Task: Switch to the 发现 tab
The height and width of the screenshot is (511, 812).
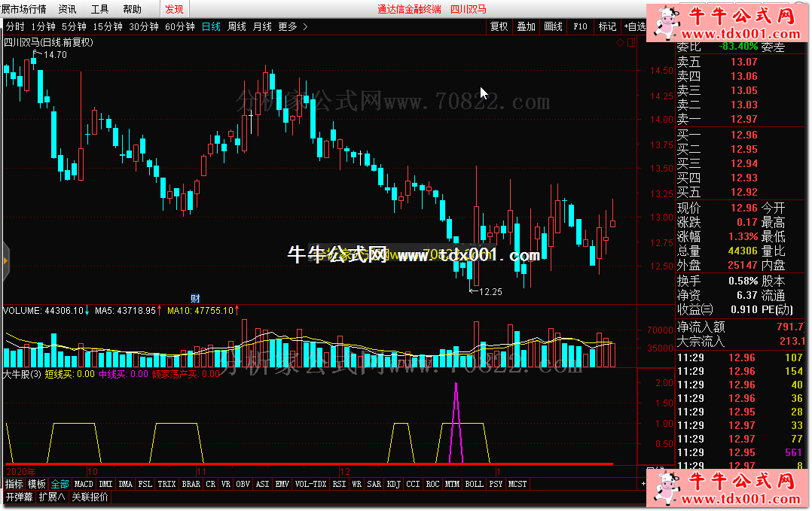Action: [174, 9]
